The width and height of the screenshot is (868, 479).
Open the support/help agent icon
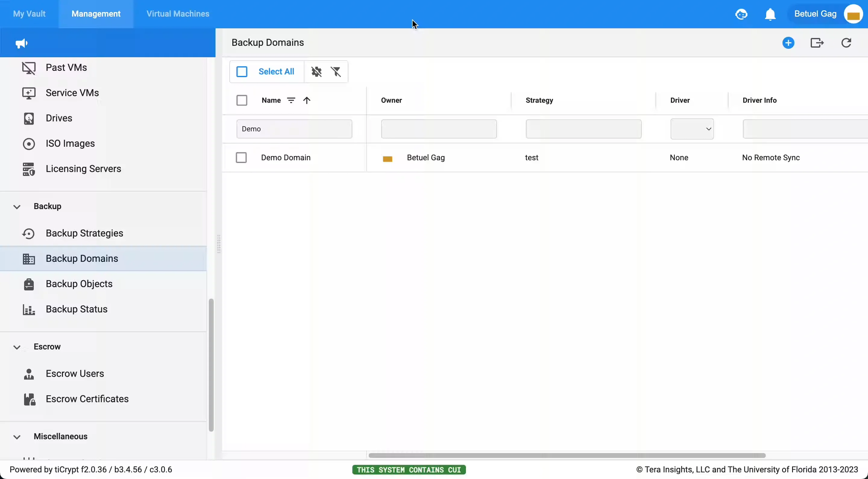[x=741, y=14]
